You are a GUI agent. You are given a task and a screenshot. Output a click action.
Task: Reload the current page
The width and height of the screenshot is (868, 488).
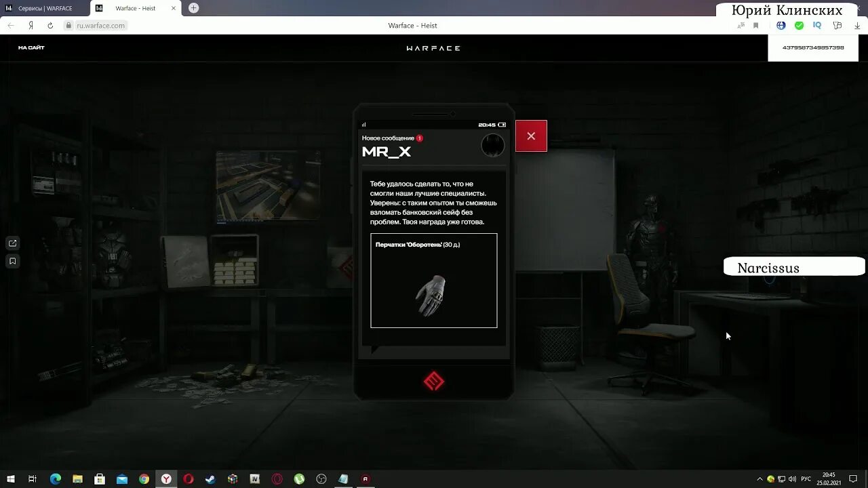pos(50,25)
